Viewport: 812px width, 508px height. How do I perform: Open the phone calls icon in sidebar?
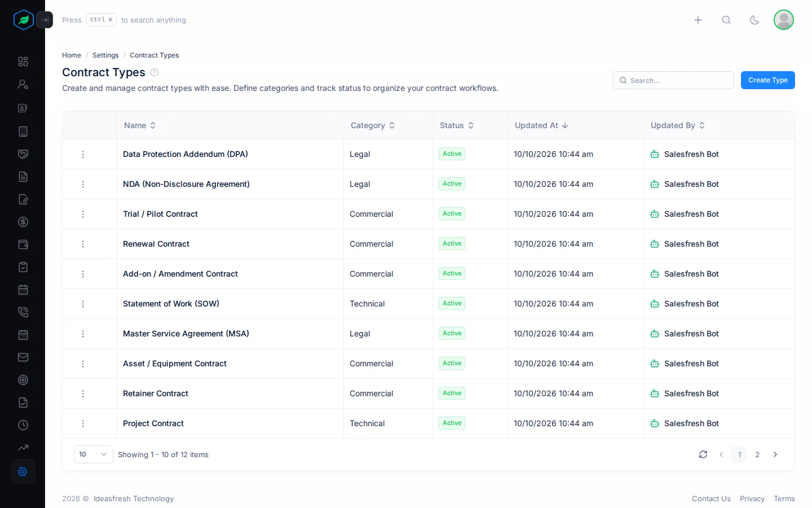pyautogui.click(x=23, y=312)
